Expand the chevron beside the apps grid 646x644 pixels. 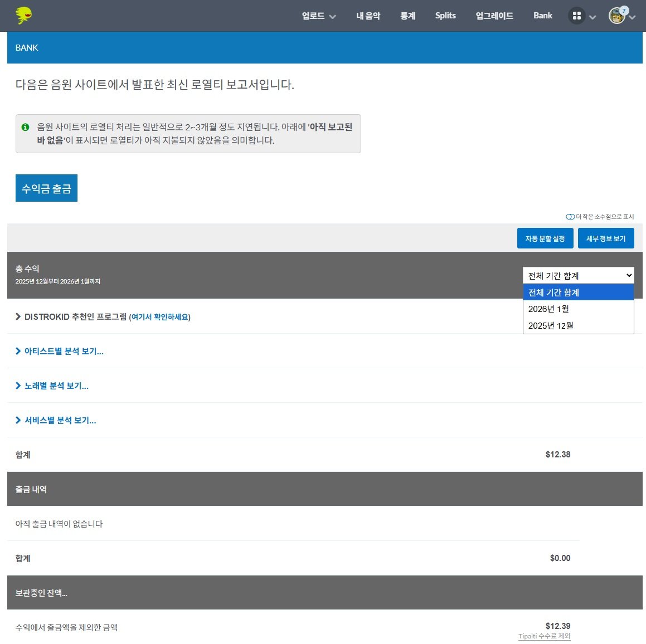tap(592, 17)
